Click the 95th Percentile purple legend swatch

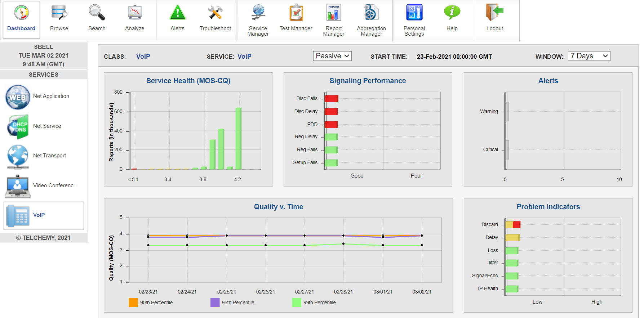point(215,303)
